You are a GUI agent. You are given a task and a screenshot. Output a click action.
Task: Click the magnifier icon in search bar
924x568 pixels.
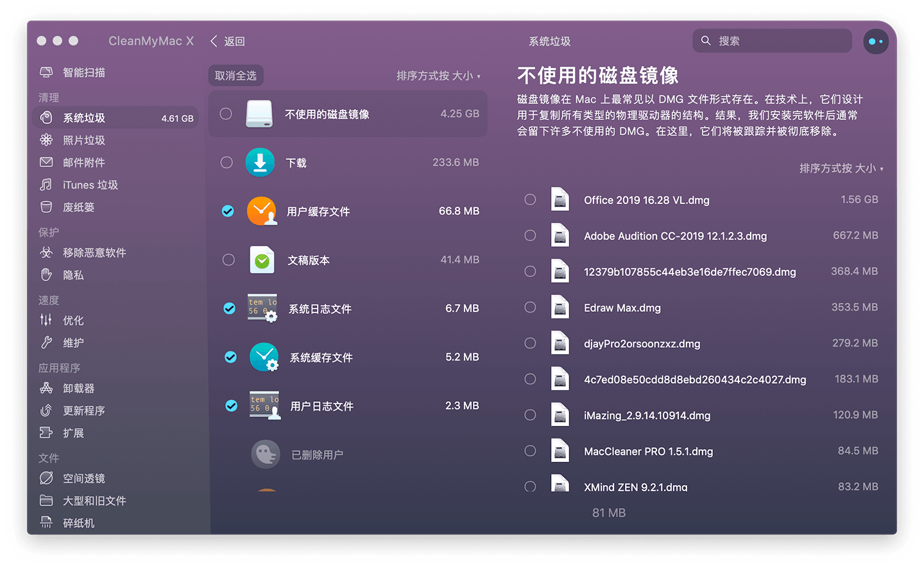[706, 40]
